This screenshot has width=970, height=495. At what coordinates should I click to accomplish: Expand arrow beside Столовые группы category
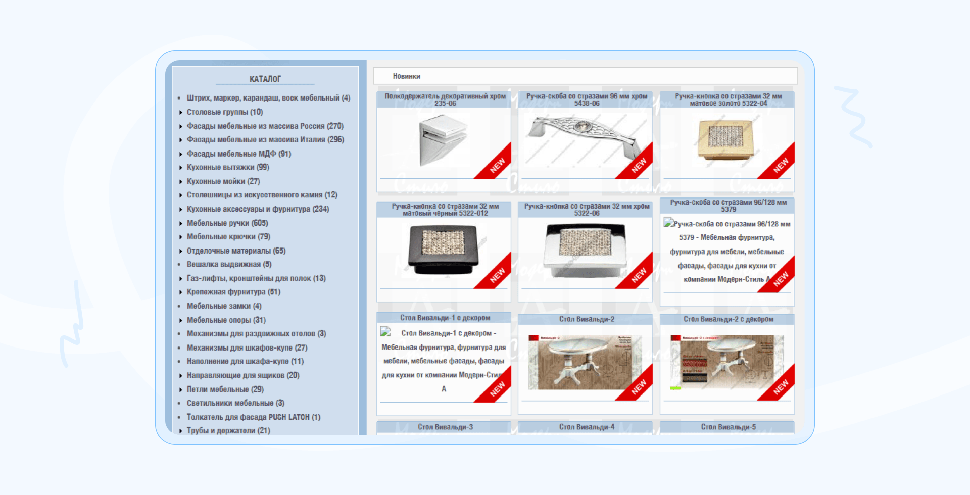click(x=180, y=113)
